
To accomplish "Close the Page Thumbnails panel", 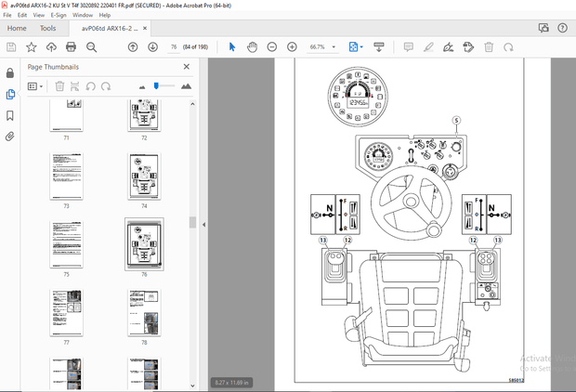I will point(187,67).
